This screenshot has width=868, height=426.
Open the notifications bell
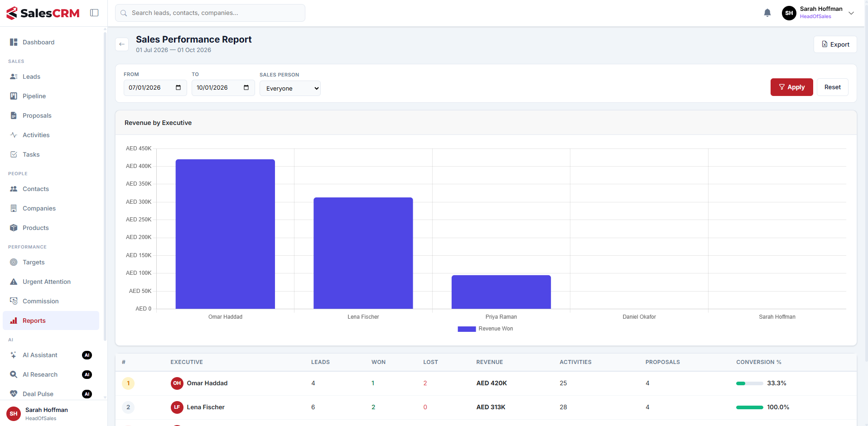click(767, 13)
